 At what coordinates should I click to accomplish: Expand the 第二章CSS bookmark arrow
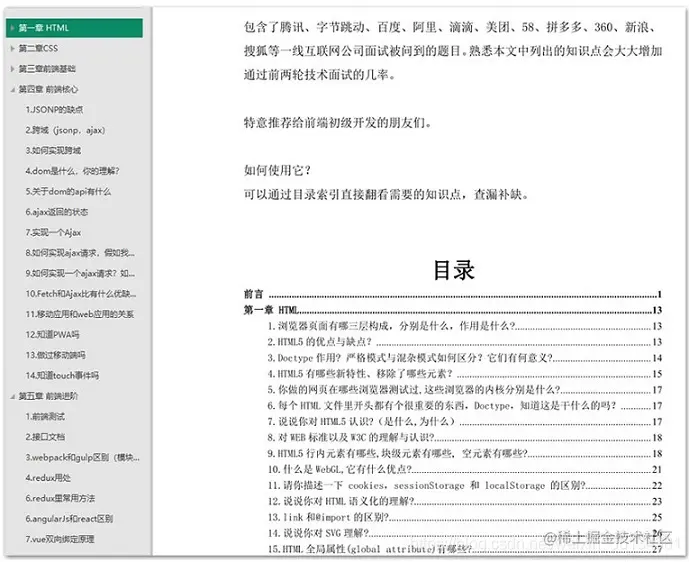13,48
